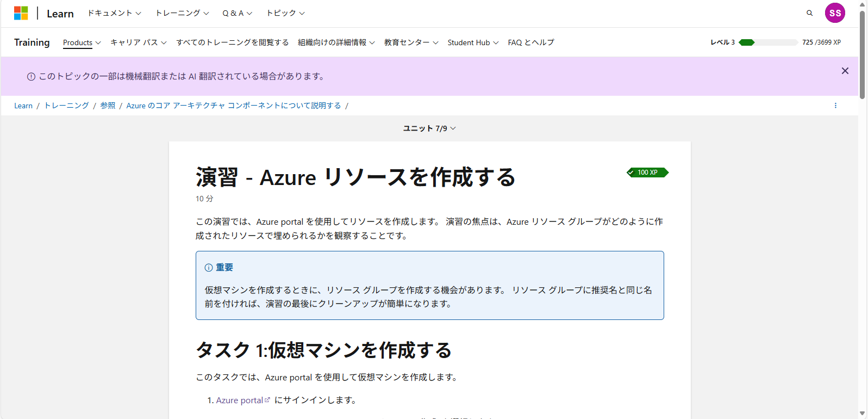Click heading タスク 1:仮想マシンを作成する
868x419 pixels.
323,350
